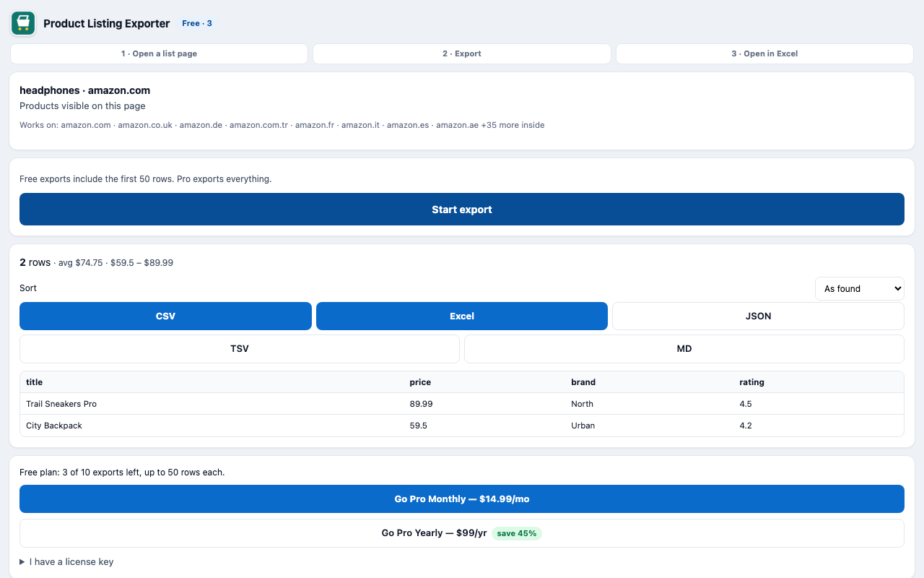Viewport: 924px width, 578px height.
Task: Click the Product Listing Exporter cart logo
Action: pyautogui.click(x=23, y=23)
